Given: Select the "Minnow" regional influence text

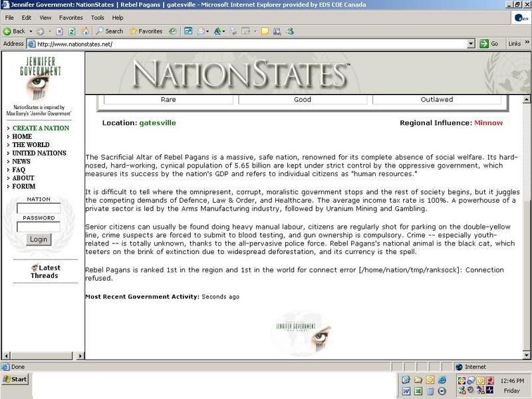Looking at the screenshot, I should click(489, 123).
